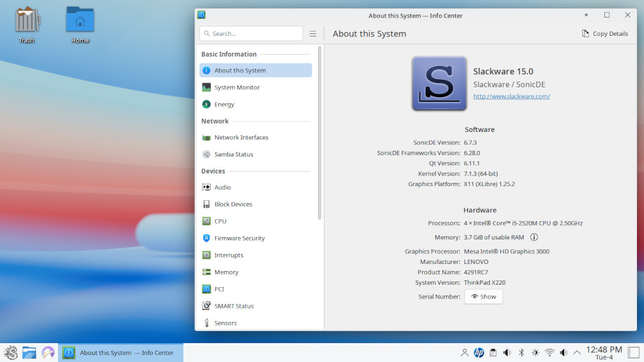Screen dimensions: 644x362
Task: Open SMART Status page
Action: tap(255, 306)
